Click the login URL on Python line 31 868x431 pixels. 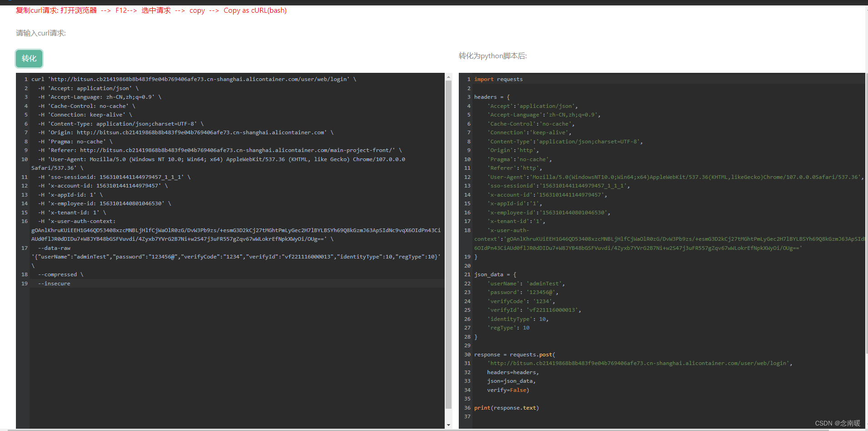click(x=639, y=363)
